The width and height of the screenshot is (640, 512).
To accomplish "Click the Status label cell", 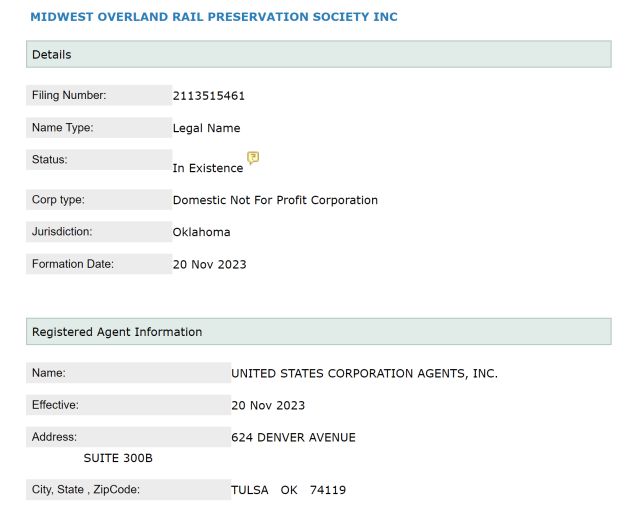I will [99, 160].
